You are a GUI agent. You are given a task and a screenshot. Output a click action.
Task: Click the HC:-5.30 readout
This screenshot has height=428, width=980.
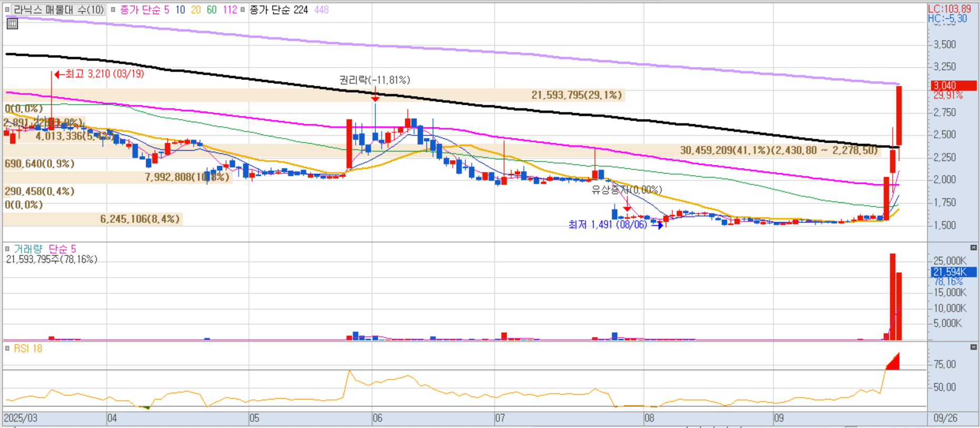coord(947,18)
